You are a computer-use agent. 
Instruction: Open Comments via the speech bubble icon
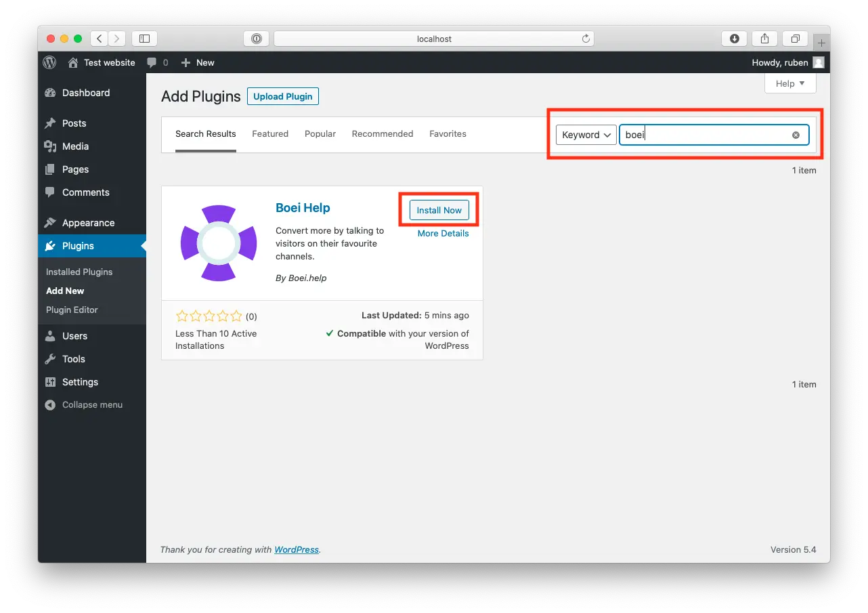pos(50,192)
